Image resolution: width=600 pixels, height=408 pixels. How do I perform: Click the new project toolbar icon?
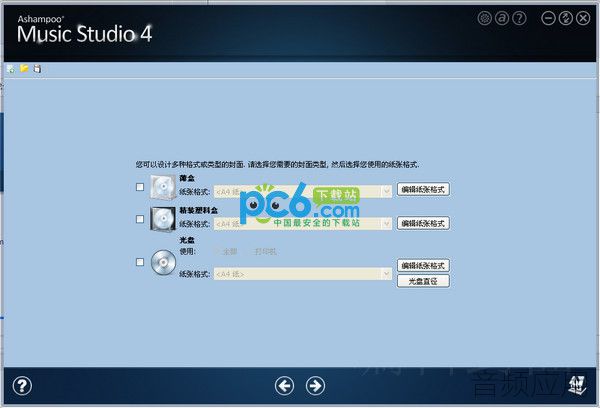11,69
